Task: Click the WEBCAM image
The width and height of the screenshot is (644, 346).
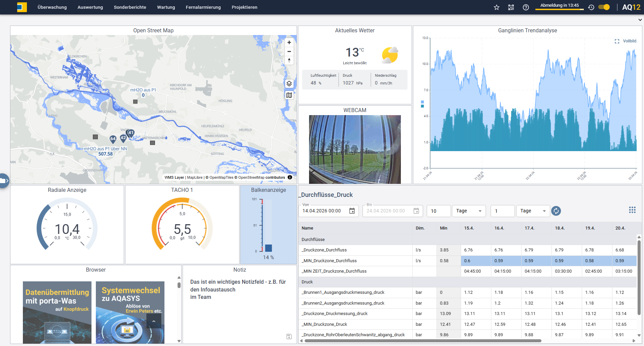Action: pyautogui.click(x=355, y=149)
